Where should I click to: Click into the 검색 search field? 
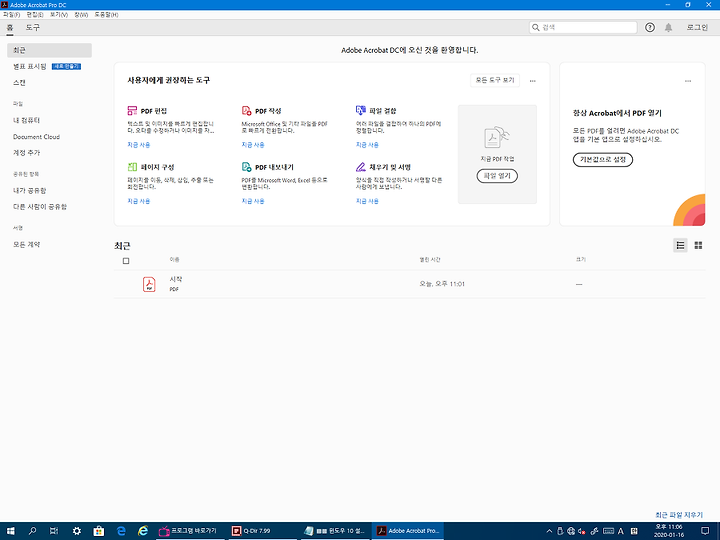pos(583,28)
